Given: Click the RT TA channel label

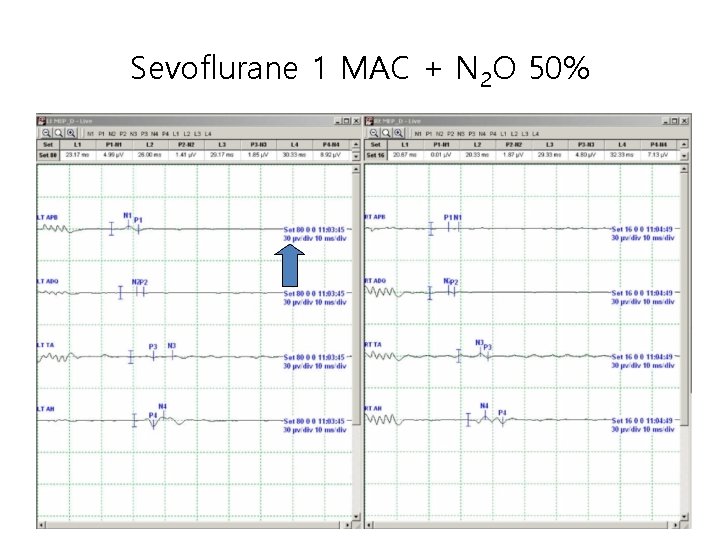Looking at the screenshot, I should [x=373, y=345].
